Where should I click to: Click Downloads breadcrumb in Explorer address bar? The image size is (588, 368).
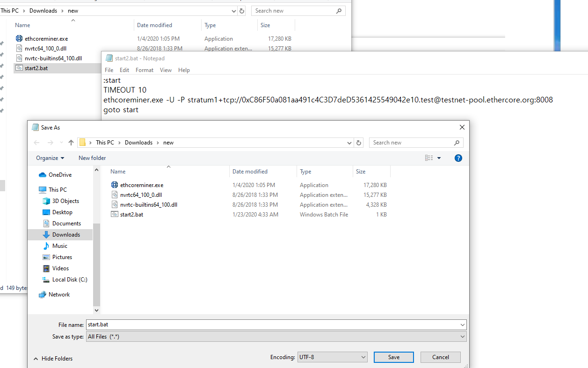tap(43, 11)
